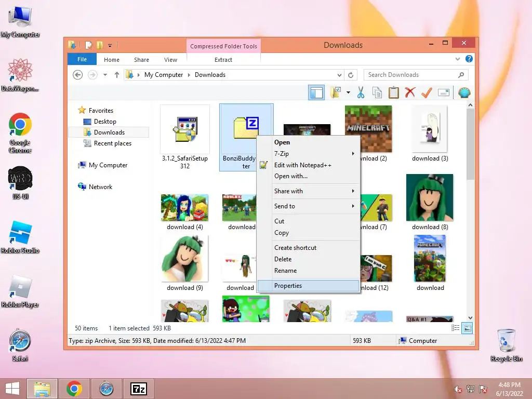The height and width of the screenshot is (399, 532).
Task: Expand the chevron before My Computer breadcrumb
Action: click(138, 75)
